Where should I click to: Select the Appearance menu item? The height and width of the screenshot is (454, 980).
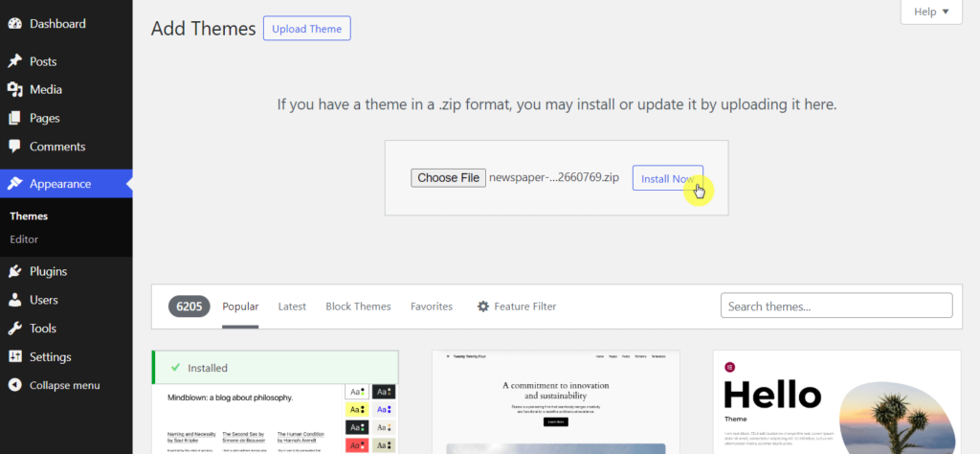66,184
